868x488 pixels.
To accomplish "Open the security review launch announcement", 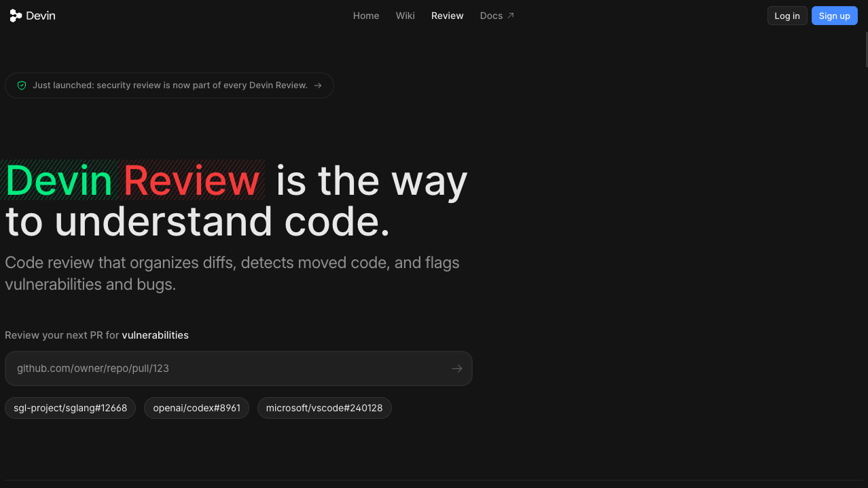I will [169, 86].
